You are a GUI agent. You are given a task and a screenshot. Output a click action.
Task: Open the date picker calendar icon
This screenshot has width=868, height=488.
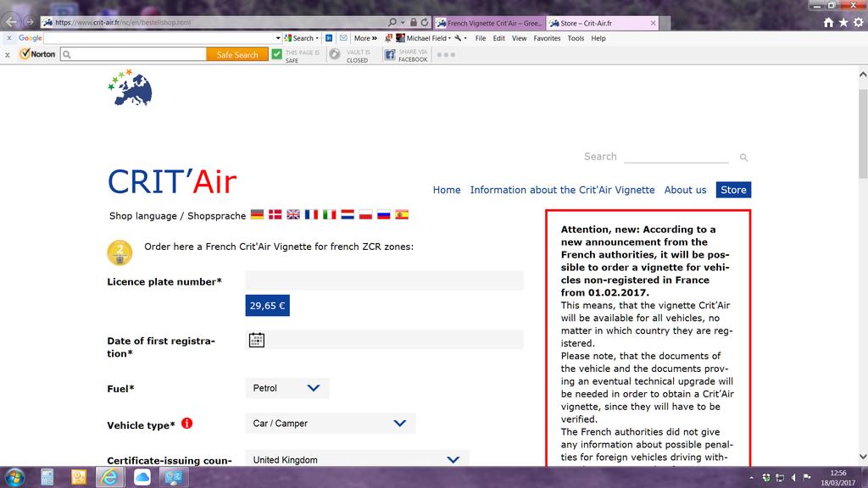[x=257, y=340]
